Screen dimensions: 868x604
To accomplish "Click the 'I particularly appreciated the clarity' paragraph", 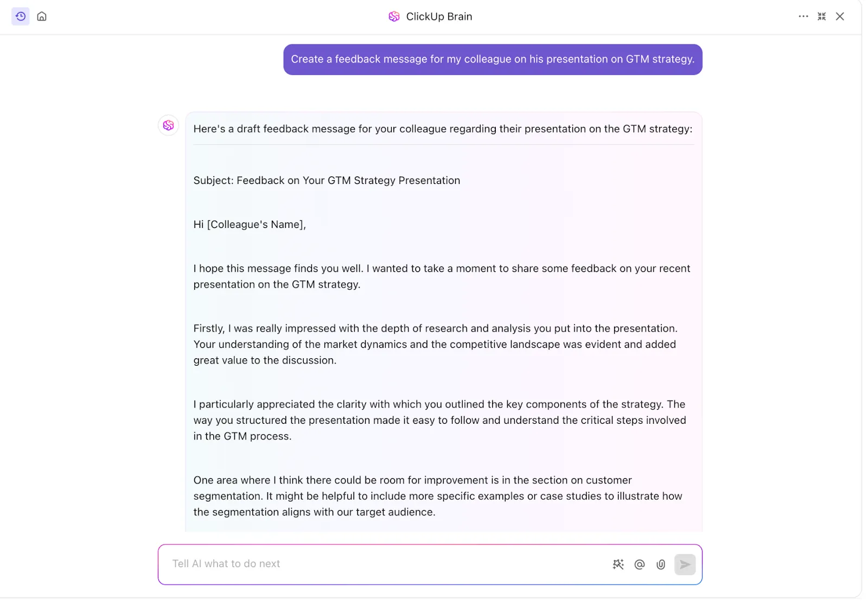I will tap(439, 420).
